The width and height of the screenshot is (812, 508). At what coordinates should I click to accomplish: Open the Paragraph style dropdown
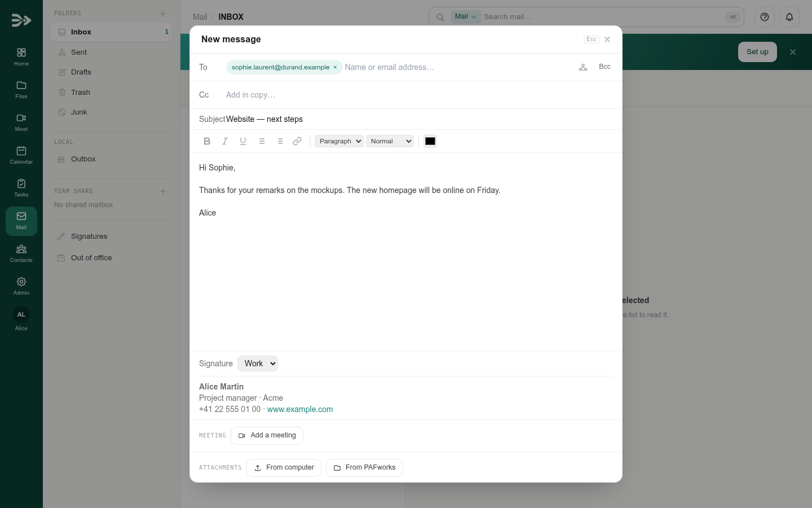(339, 141)
